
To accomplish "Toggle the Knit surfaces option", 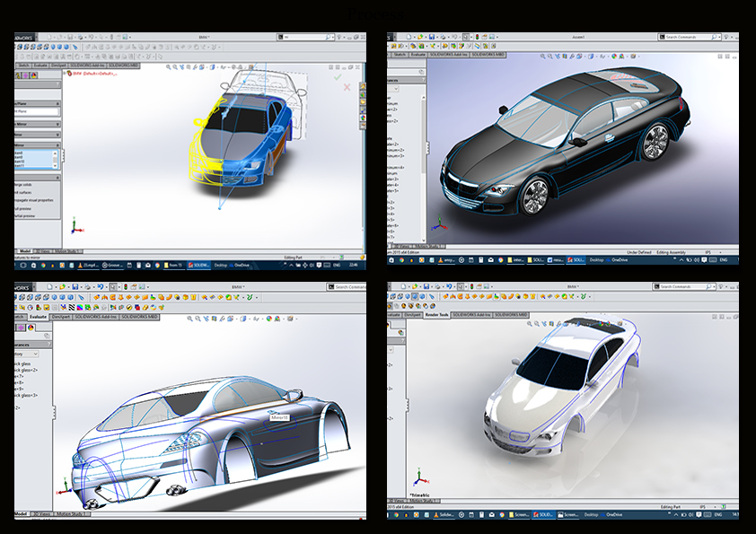I will click(22, 192).
